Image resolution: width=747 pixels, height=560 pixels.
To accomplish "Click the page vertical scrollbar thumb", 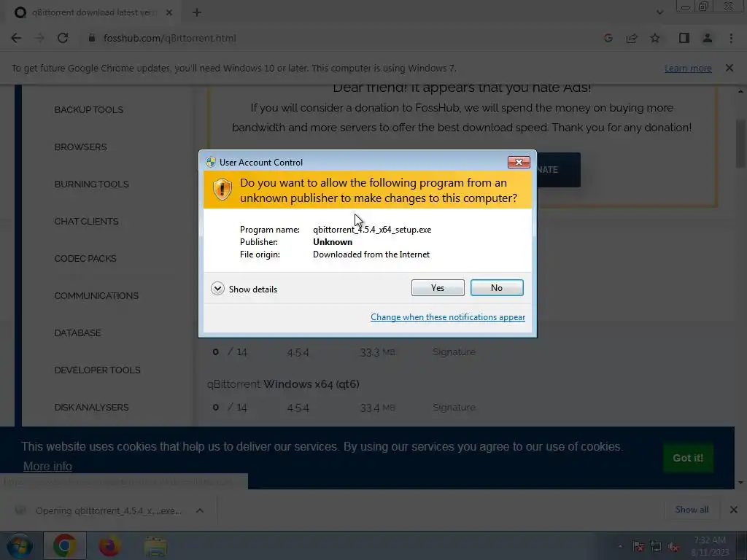I will pyautogui.click(x=740, y=143).
